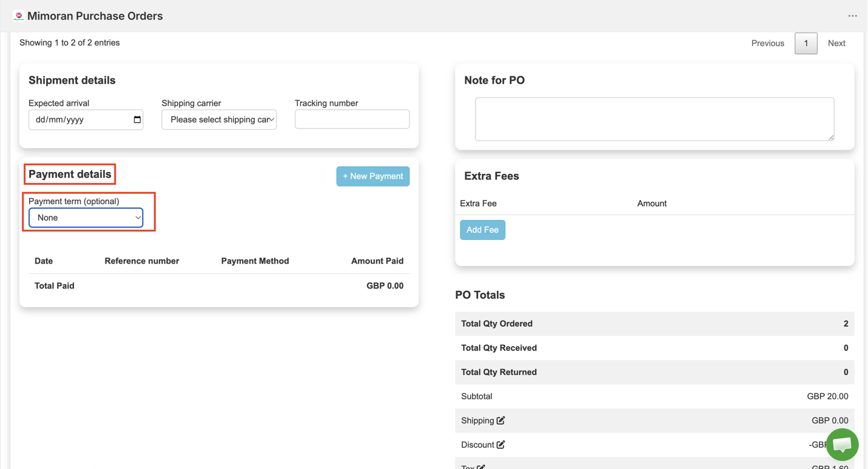Click the Shipment details heading

click(72, 80)
